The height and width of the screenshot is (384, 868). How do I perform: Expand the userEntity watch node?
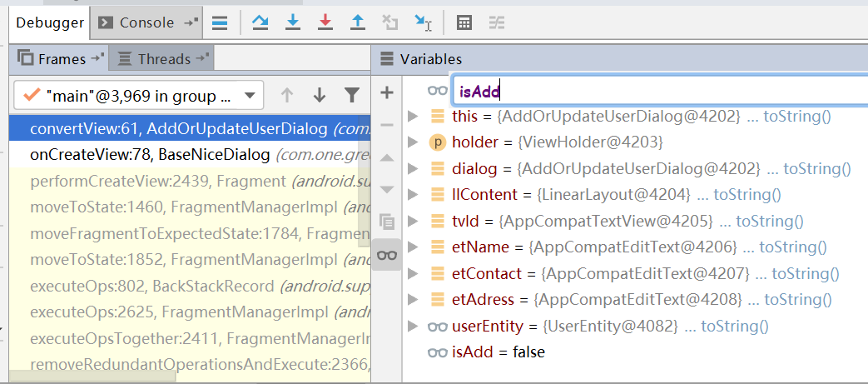412,327
